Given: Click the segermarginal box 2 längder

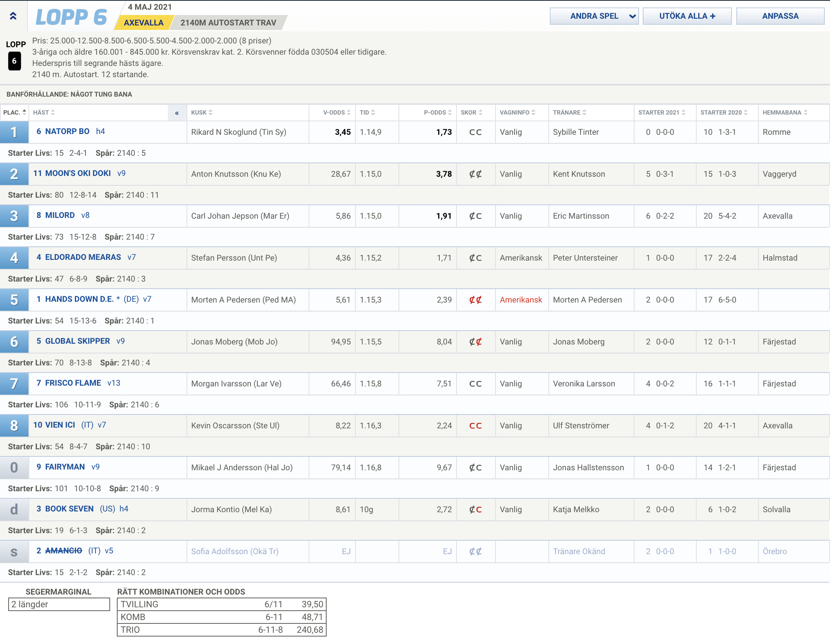Looking at the screenshot, I should tap(59, 604).
